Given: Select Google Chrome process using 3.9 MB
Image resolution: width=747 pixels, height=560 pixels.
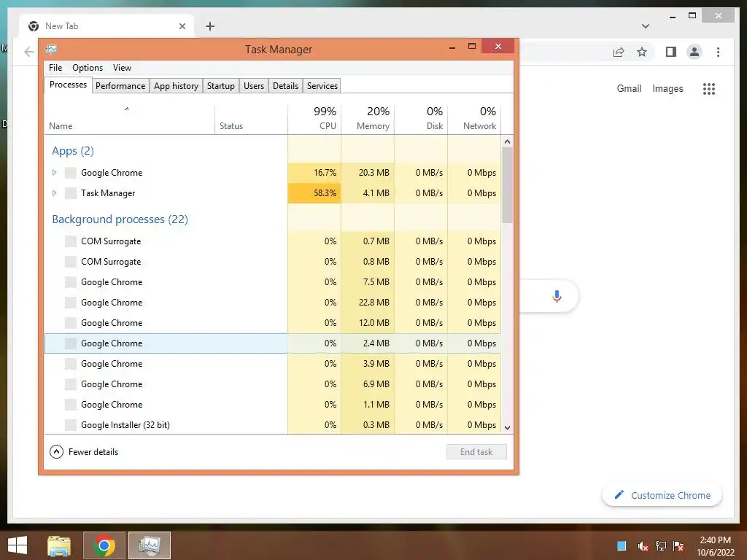Looking at the screenshot, I should pyautogui.click(x=273, y=365).
